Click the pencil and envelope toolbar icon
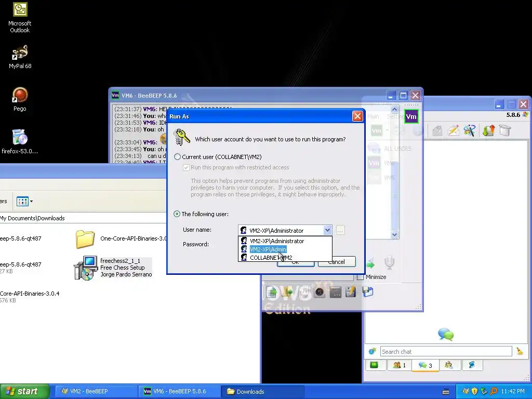Screen dimensions: 532x399 pyautogui.click(x=454, y=130)
